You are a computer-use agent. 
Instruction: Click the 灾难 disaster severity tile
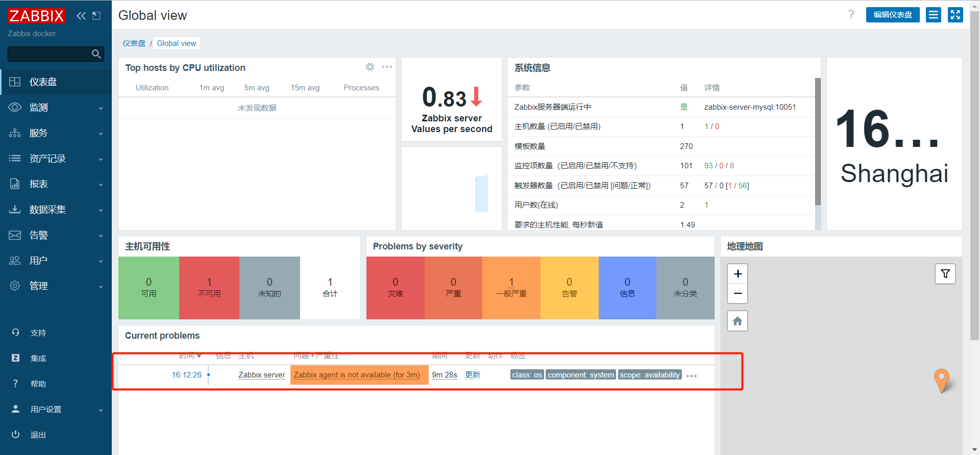click(396, 288)
